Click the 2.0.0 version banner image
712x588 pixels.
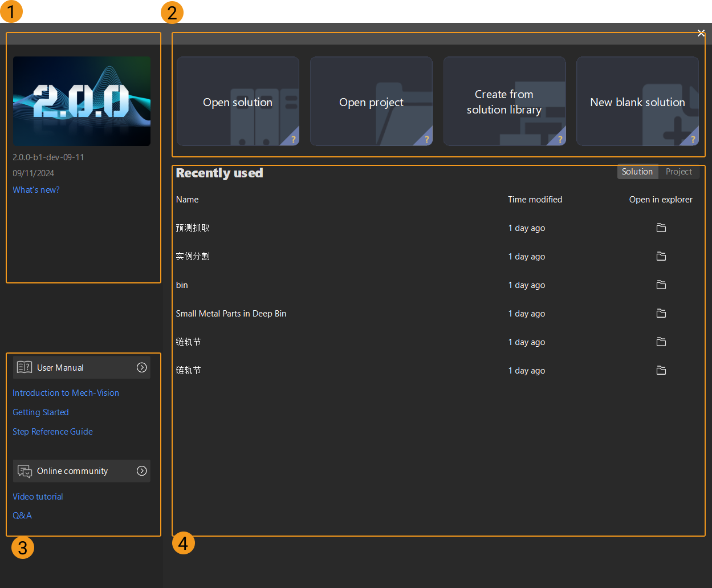point(82,101)
